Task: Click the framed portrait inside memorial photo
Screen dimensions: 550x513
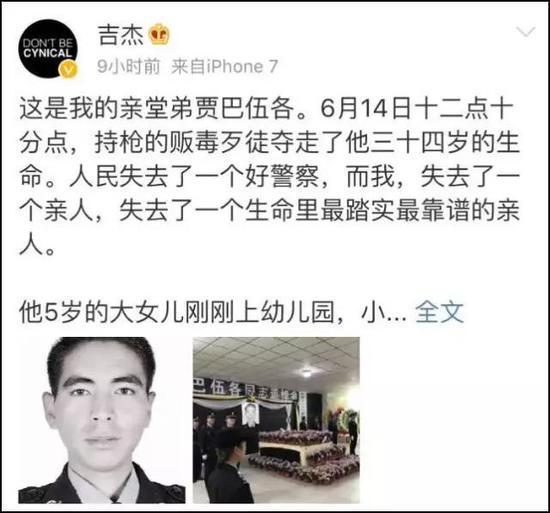Action: tap(249, 414)
